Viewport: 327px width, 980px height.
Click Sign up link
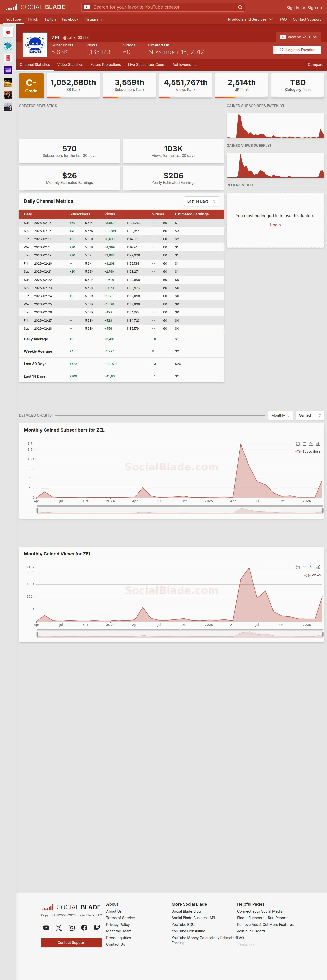pyautogui.click(x=315, y=8)
